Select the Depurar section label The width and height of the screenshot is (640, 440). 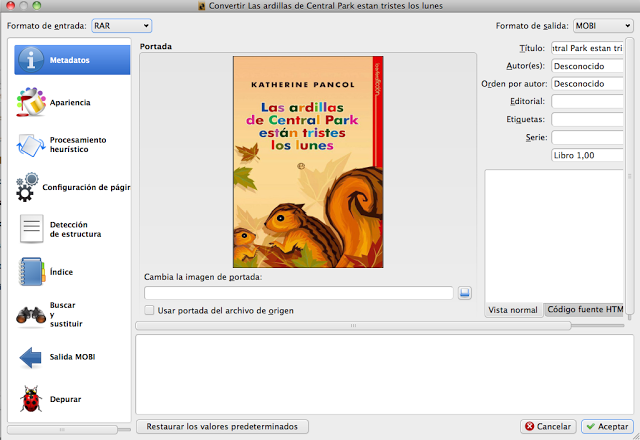[x=65, y=399]
